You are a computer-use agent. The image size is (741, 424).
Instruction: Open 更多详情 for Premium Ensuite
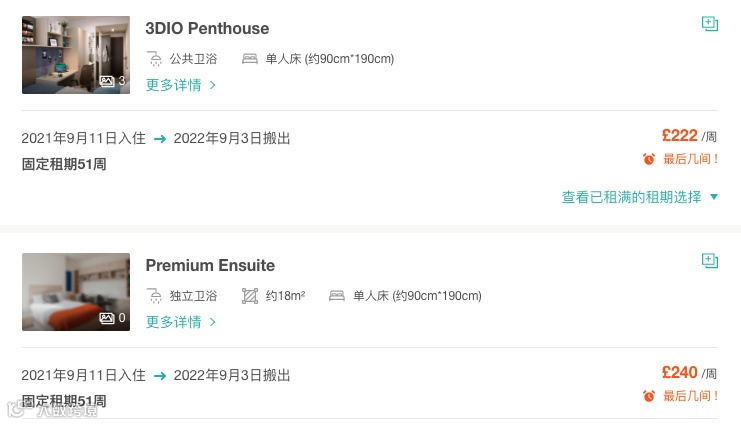(181, 322)
